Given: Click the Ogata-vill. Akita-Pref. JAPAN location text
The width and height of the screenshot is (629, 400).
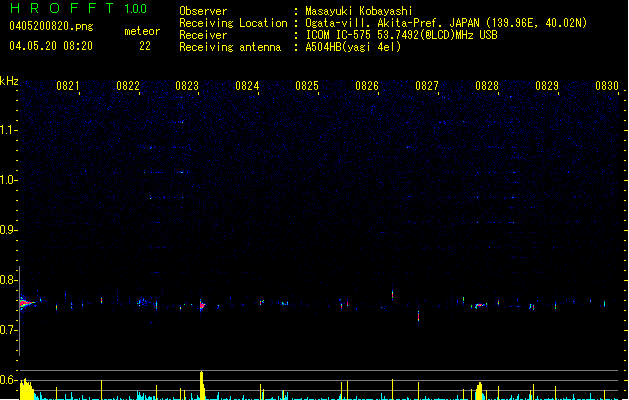Looking at the screenshot, I should click(x=446, y=23).
